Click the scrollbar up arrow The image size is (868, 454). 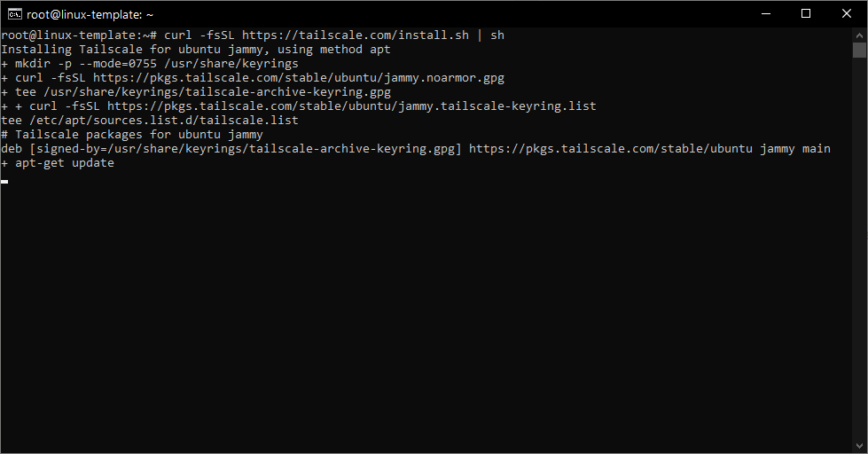(x=859, y=34)
